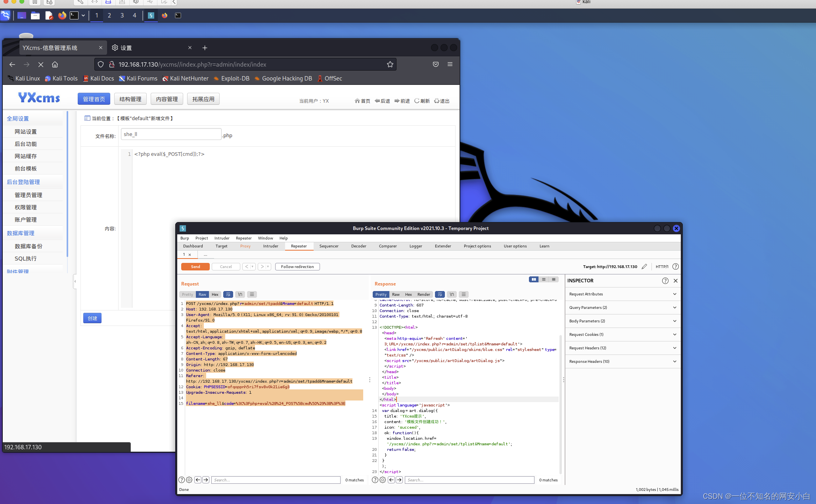Collapse the 数据库管理 sidebar section

pos(21,233)
